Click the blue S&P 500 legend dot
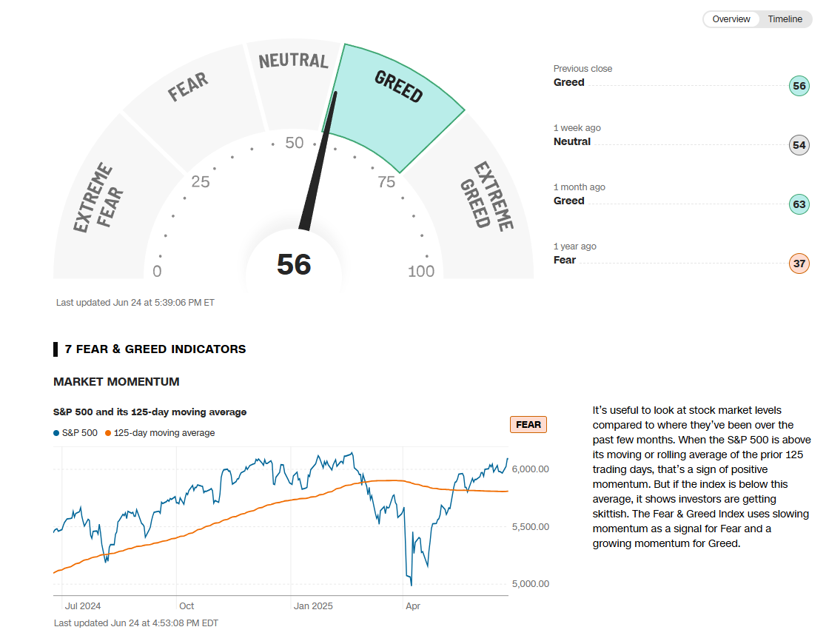 (56, 433)
